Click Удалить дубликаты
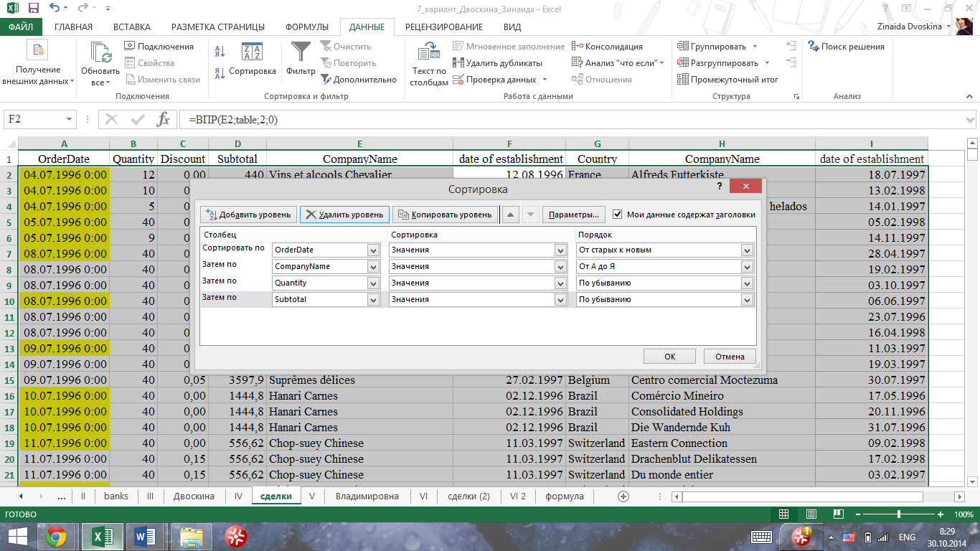The height and width of the screenshot is (551, 980). click(497, 63)
